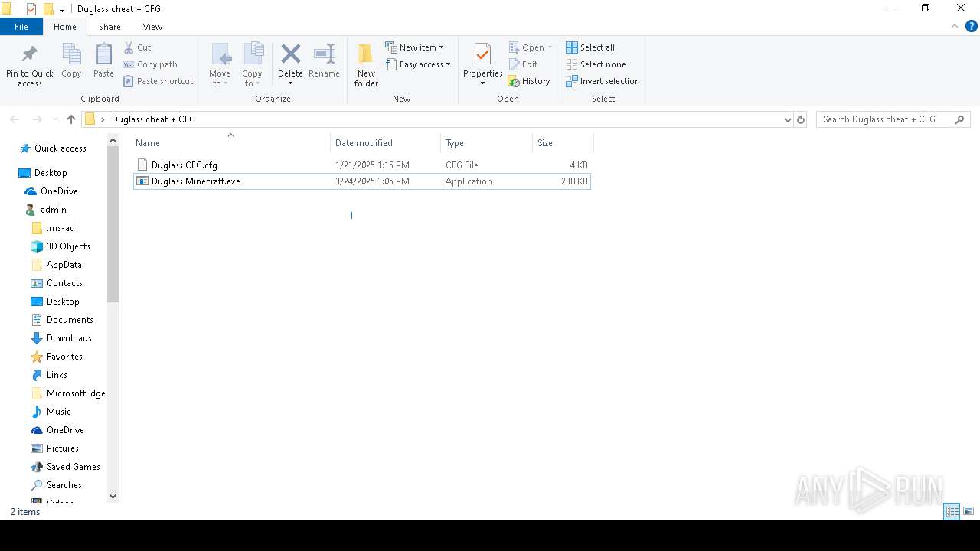Image resolution: width=980 pixels, height=551 pixels.
Task: Expand the address bar history dropdown
Action: tap(787, 119)
